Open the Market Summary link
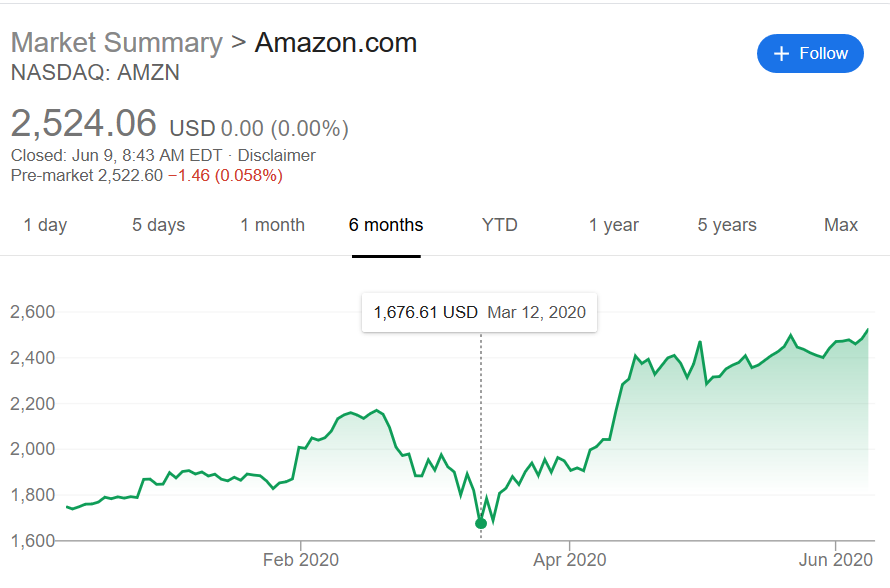Image resolution: width=890 pixels, height=588 pixels. coord(117,43)
